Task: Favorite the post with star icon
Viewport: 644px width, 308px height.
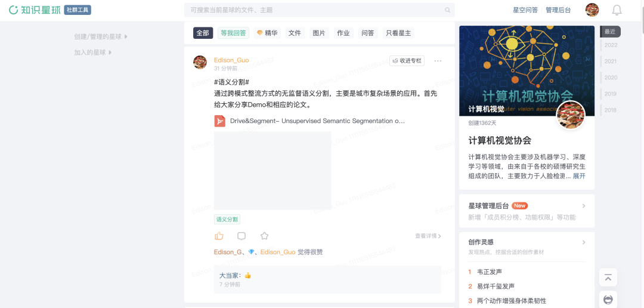Action: click(x=265, y=236)
